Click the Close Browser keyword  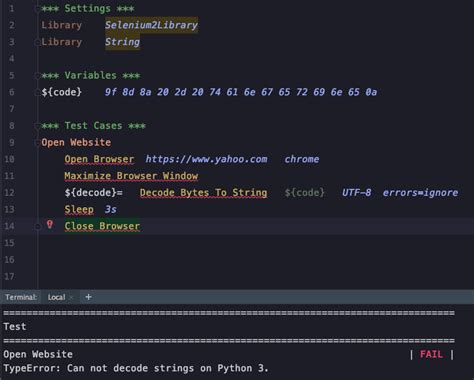102,226
